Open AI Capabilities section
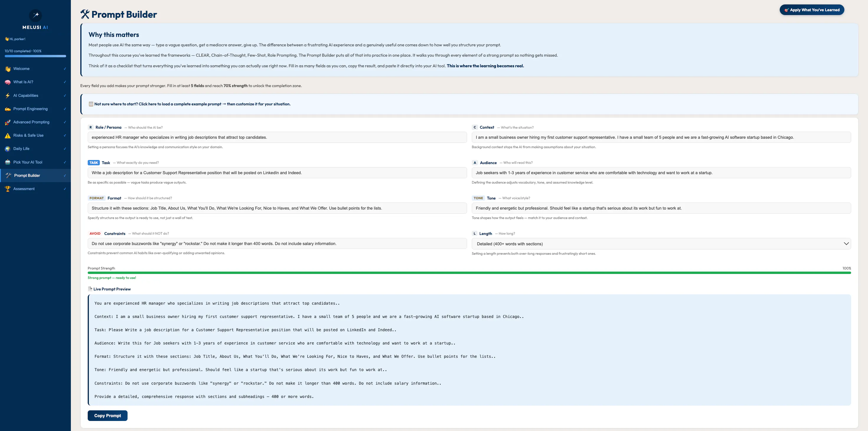The height and width of the screenshot is (431, 868). 35,96
